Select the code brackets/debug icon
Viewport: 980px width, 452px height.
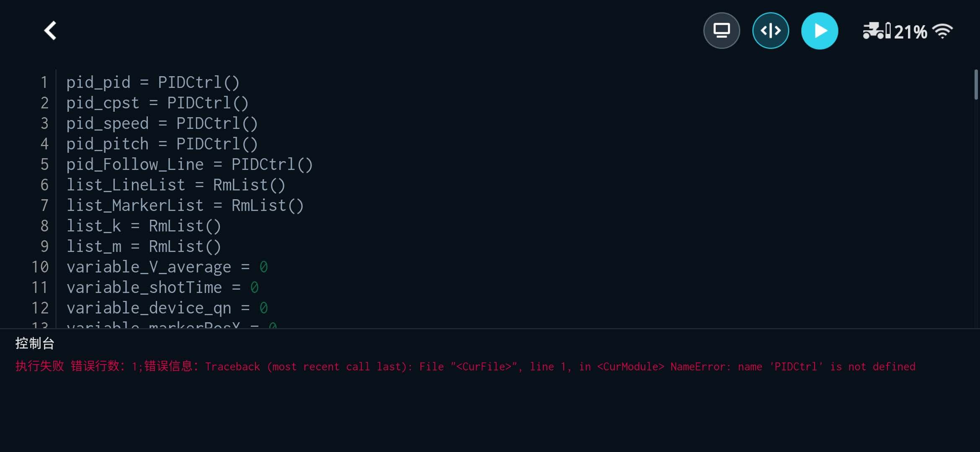pos(770,30)
